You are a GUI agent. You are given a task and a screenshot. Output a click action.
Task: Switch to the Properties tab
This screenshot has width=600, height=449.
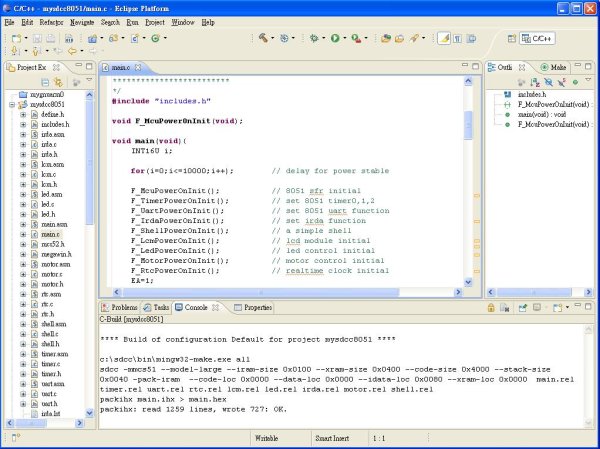point(253,307)
